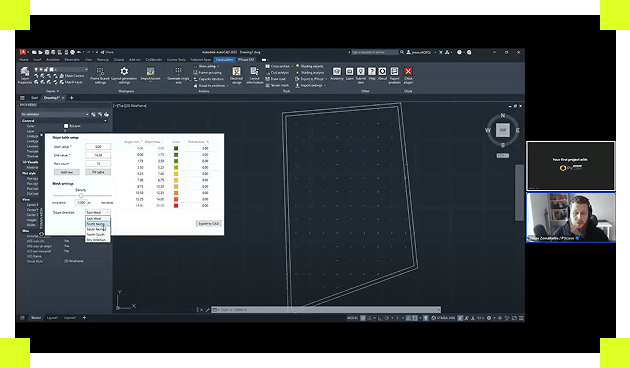The image size is (630, 368).
Task: Open Electrical design tool
Action: 236,75
